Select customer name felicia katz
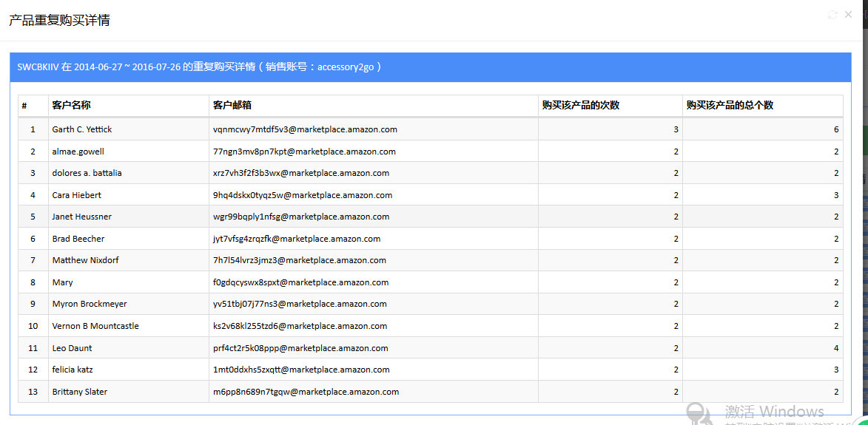868x425 pixels. (74, 370)
